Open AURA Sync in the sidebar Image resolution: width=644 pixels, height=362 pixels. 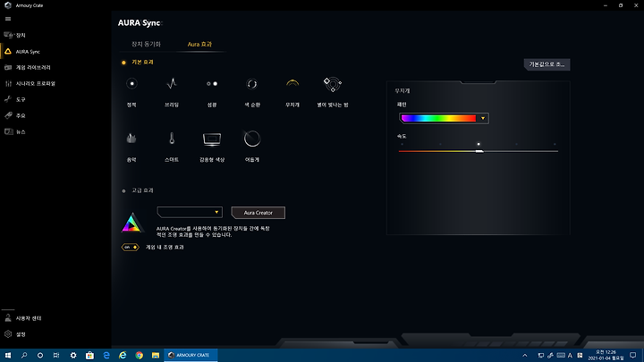tap(22, 52)
